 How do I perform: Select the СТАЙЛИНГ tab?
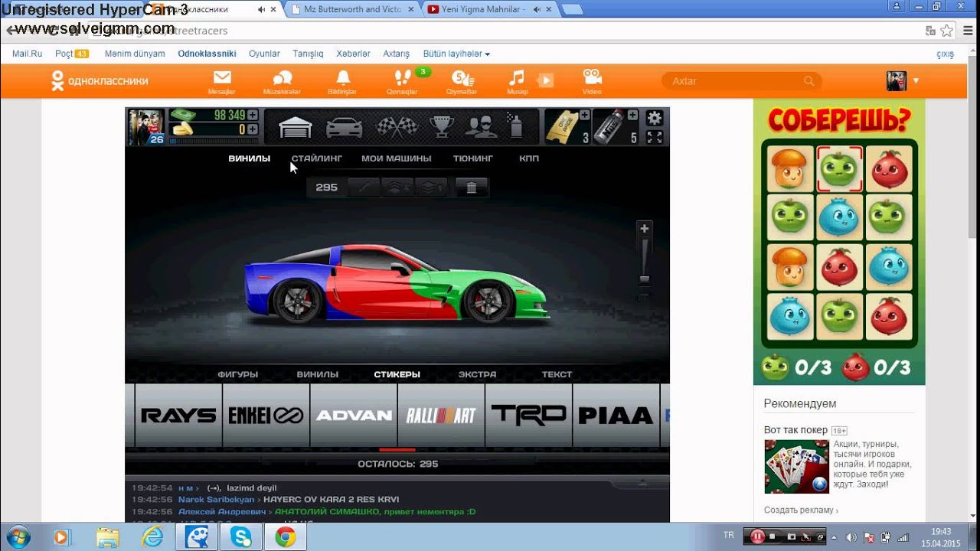point(317,158)
